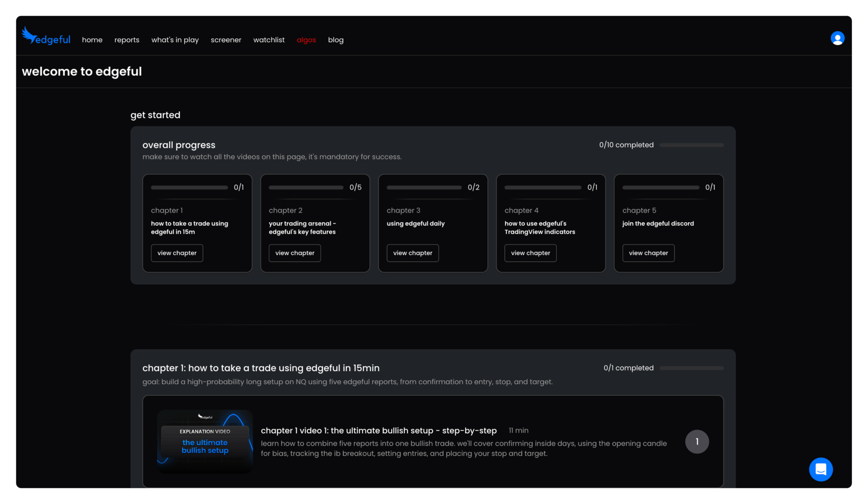View chapter 4 TradingView indicators
This screenshot has width=868, height=504.
(x=530, y=253)
